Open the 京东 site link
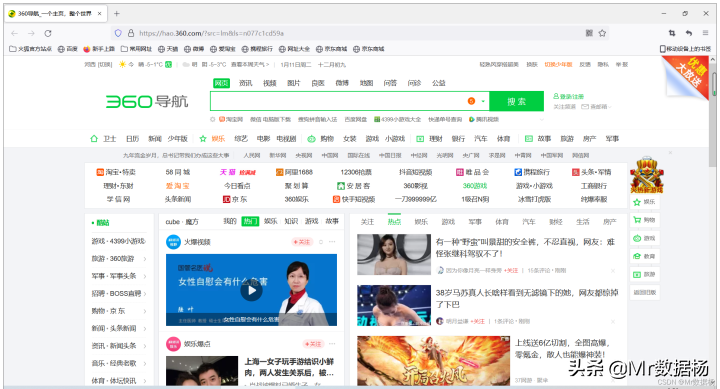The image size is (720, 389). coord(235,199)
